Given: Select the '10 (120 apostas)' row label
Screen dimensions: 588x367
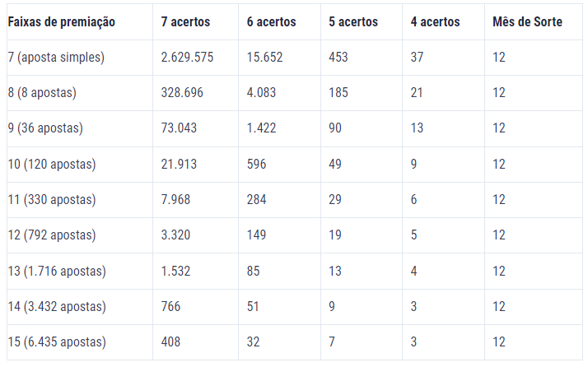Looking at the screenshot, I should click(52, 165).
